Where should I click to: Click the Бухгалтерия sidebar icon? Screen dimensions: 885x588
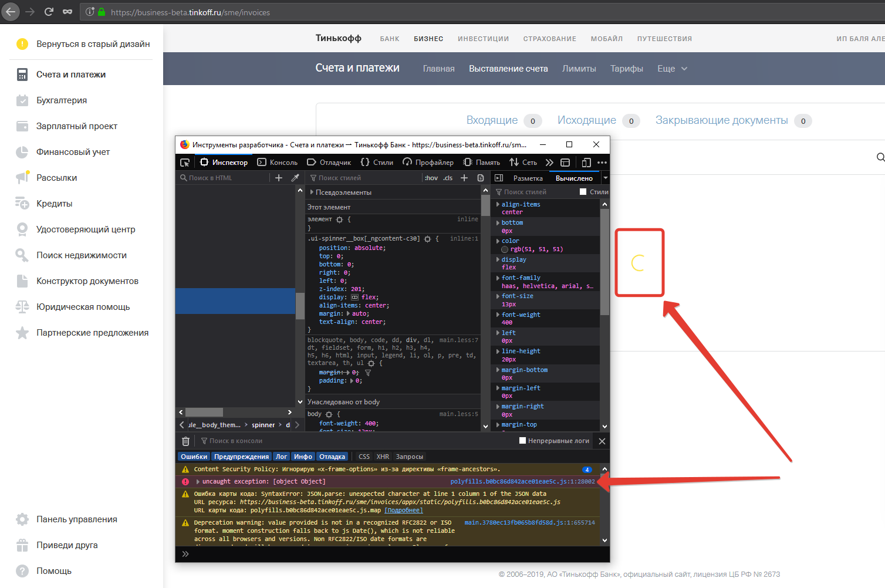22,100
